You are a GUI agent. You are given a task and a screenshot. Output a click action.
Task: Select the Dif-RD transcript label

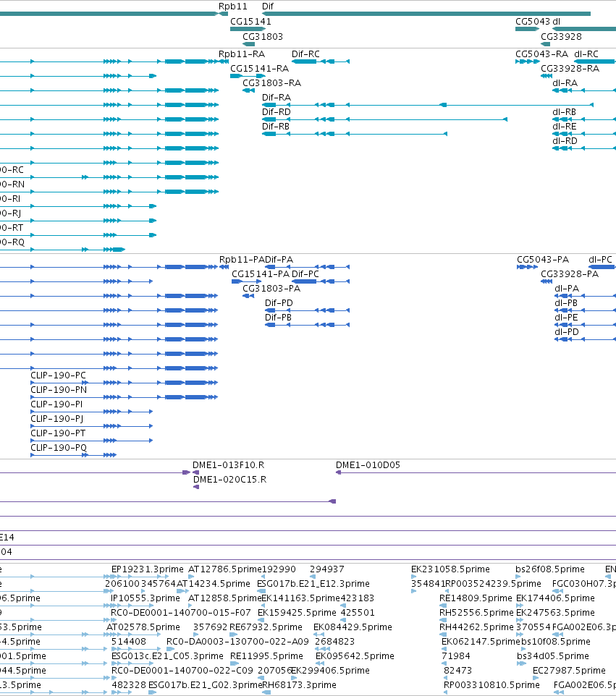point(277,112)
